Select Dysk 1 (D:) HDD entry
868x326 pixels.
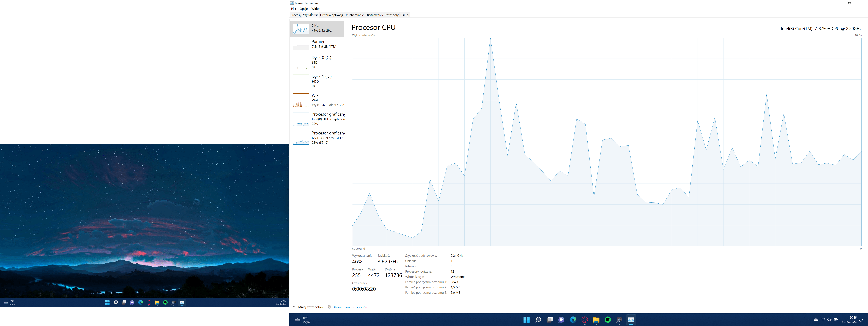[317, 81]
